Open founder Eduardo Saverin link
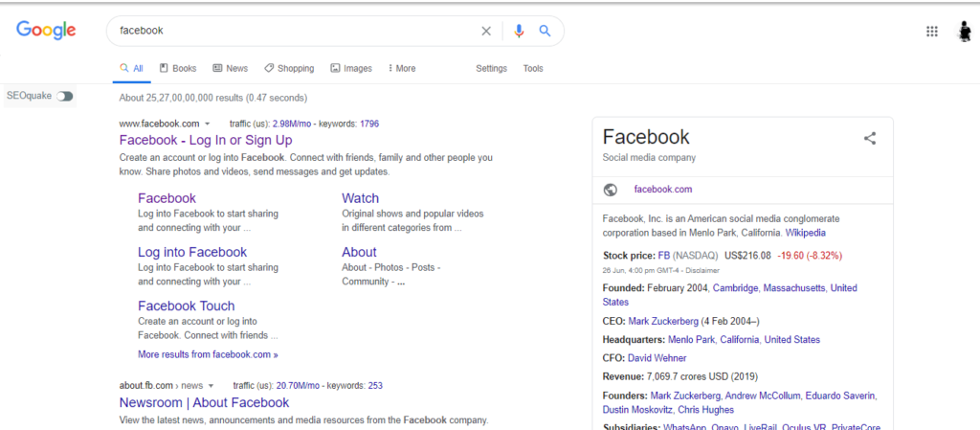This screenshot has height=430, width=980. (840, 396)
